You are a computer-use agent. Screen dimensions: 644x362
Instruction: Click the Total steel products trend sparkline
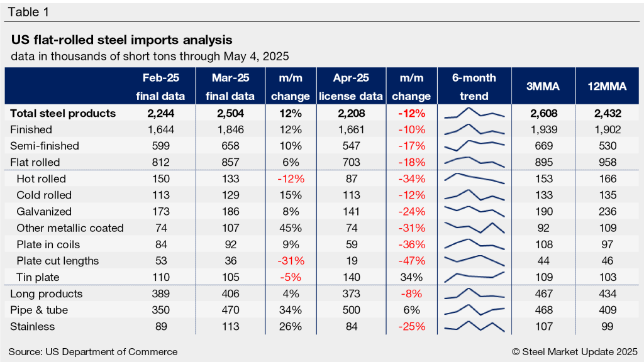[x=474, y=114]
